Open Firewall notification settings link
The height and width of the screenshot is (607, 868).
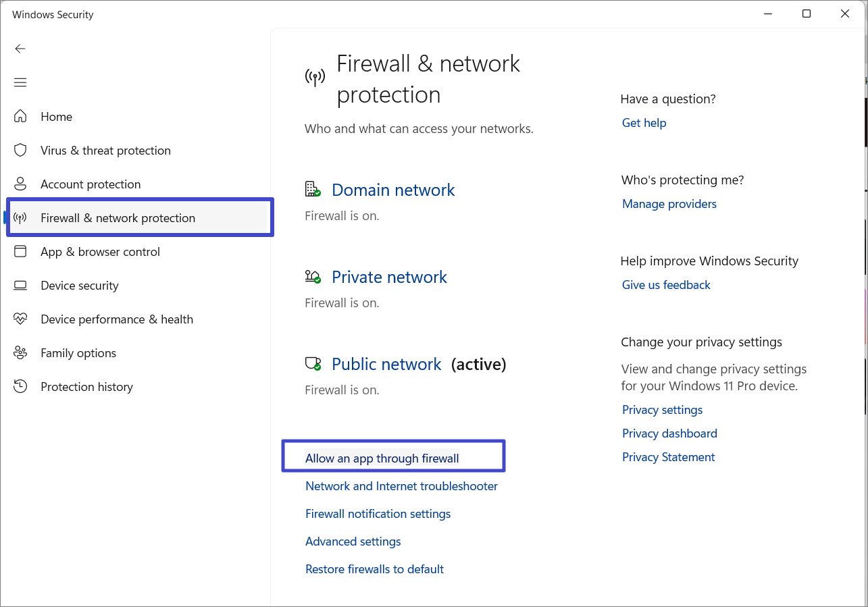pos(378,514)
